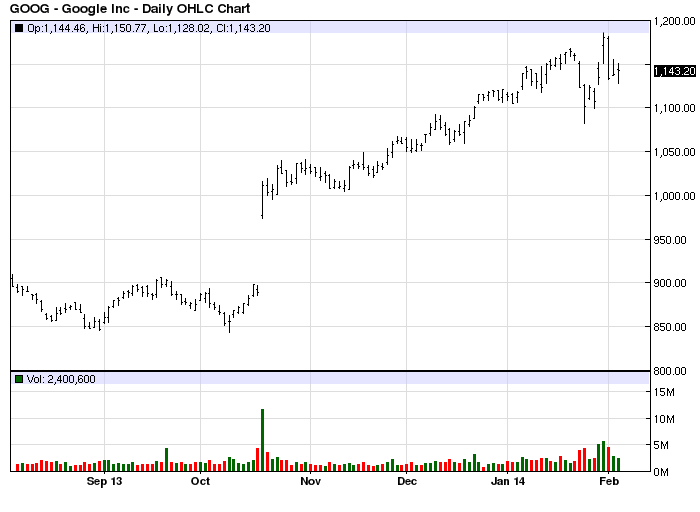700x512 pixels.
Task: Click the 0M volume axis label
Action: click(x=661, y=472)
